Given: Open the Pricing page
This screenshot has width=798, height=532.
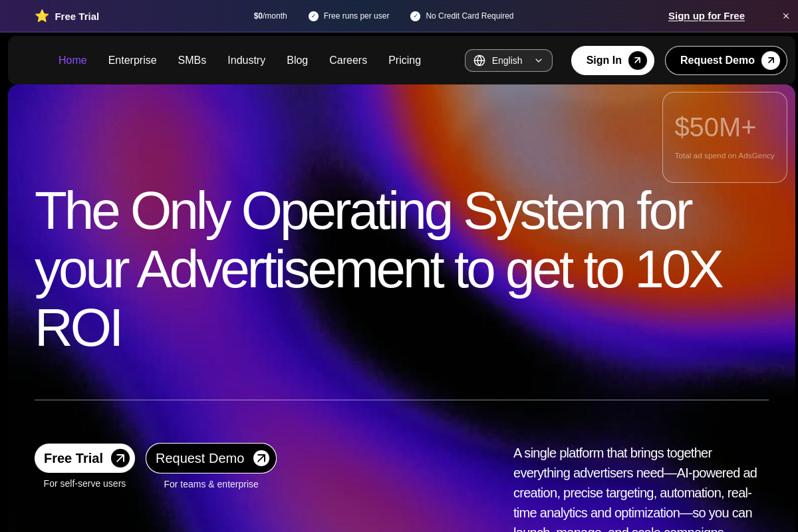Looking at the screenshot, I should point(404,61).
